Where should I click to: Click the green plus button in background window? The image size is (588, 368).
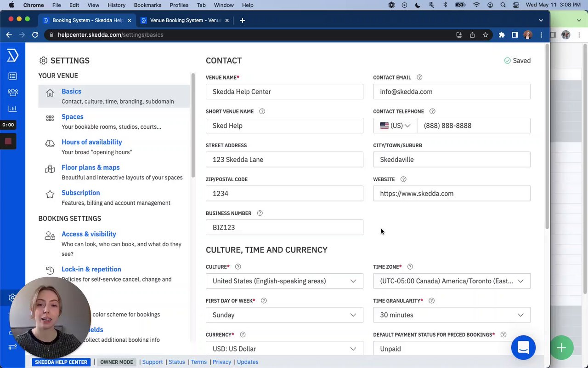[561, 348]
